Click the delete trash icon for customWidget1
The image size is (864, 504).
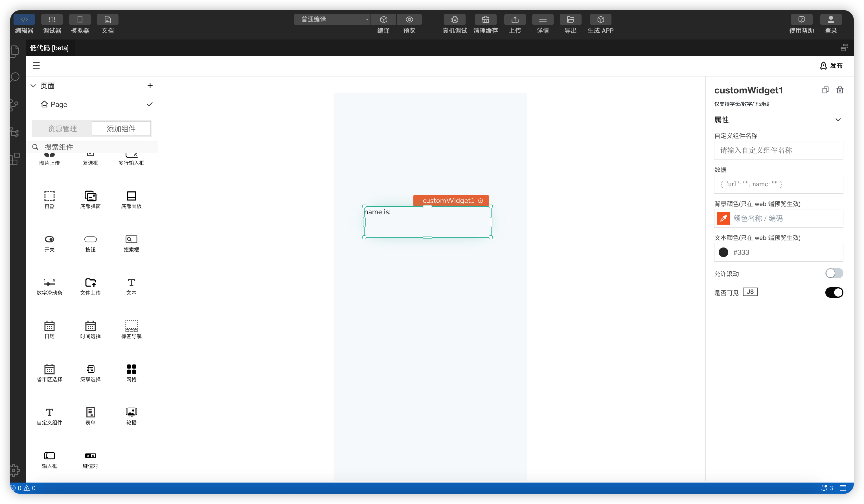pos(840,90)
